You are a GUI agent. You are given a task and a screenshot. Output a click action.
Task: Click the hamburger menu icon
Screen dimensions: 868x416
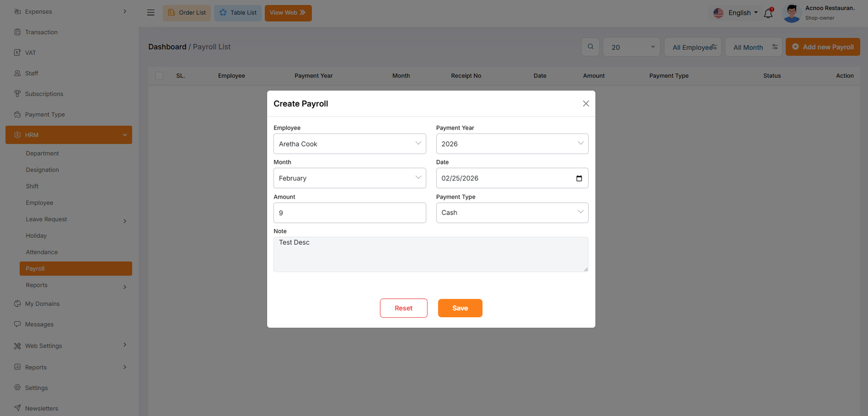tap(151, 12)
